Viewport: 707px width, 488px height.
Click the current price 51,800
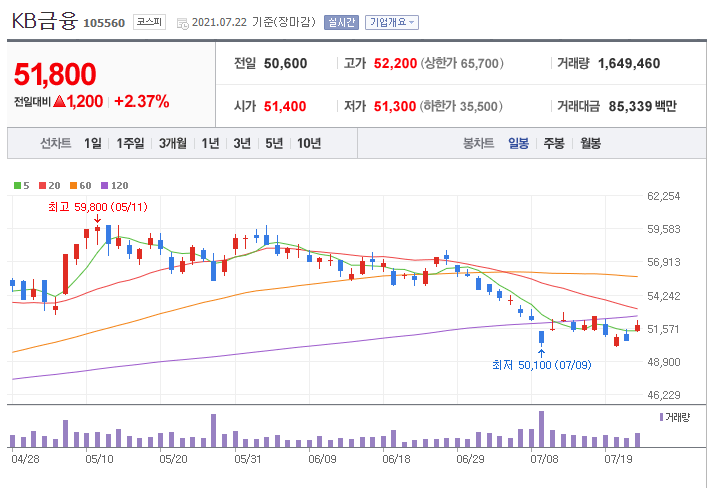(x=55, y=74)
